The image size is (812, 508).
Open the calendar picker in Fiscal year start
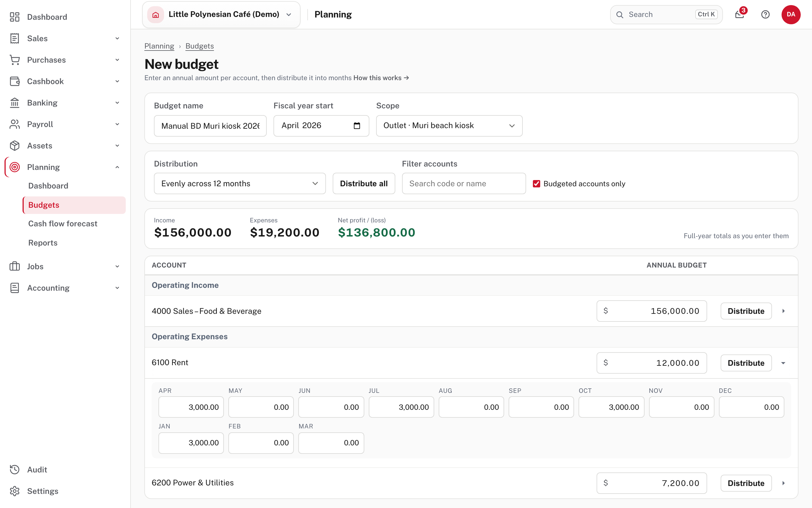pyautogui.click(x=357, y=126)
